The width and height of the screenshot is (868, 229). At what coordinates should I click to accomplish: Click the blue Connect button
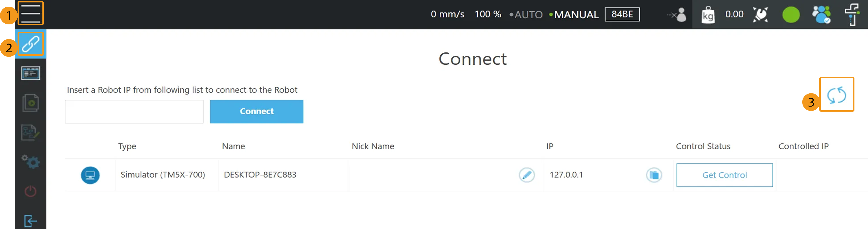(256, 111)
